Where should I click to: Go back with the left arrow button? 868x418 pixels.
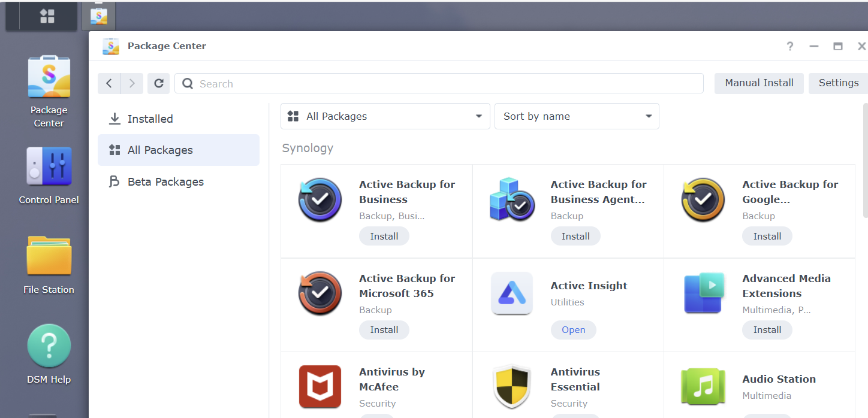(x=109, y=84)
